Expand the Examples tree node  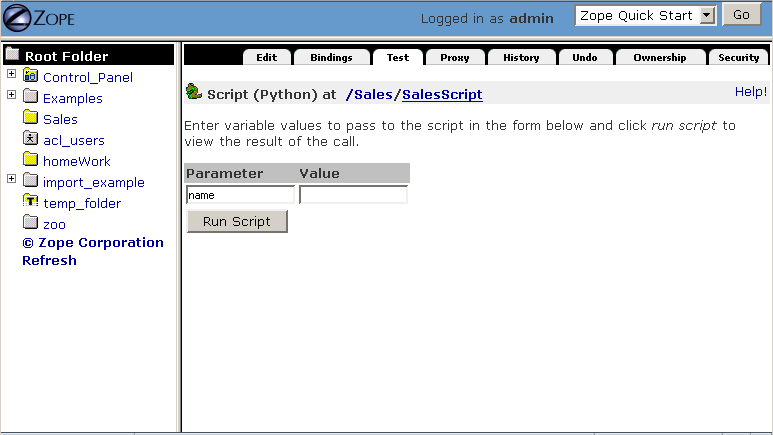(x=11, y=95)
